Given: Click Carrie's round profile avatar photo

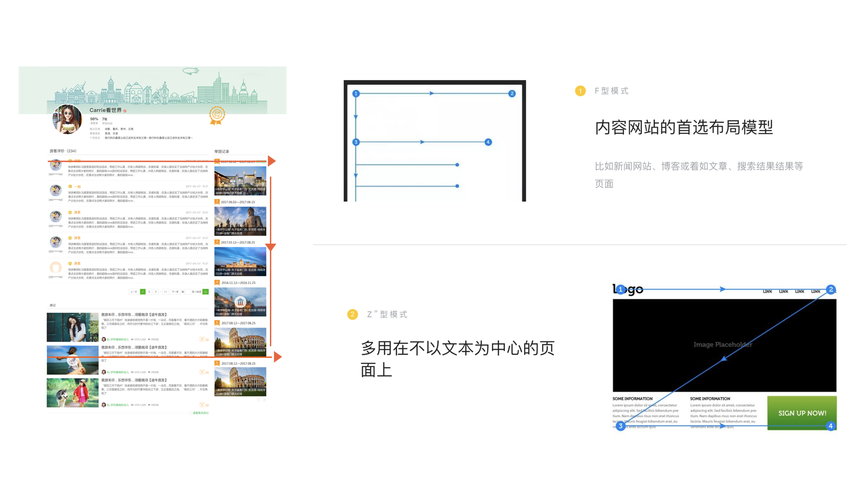Looking at the screenshot, I should (67, 119).
